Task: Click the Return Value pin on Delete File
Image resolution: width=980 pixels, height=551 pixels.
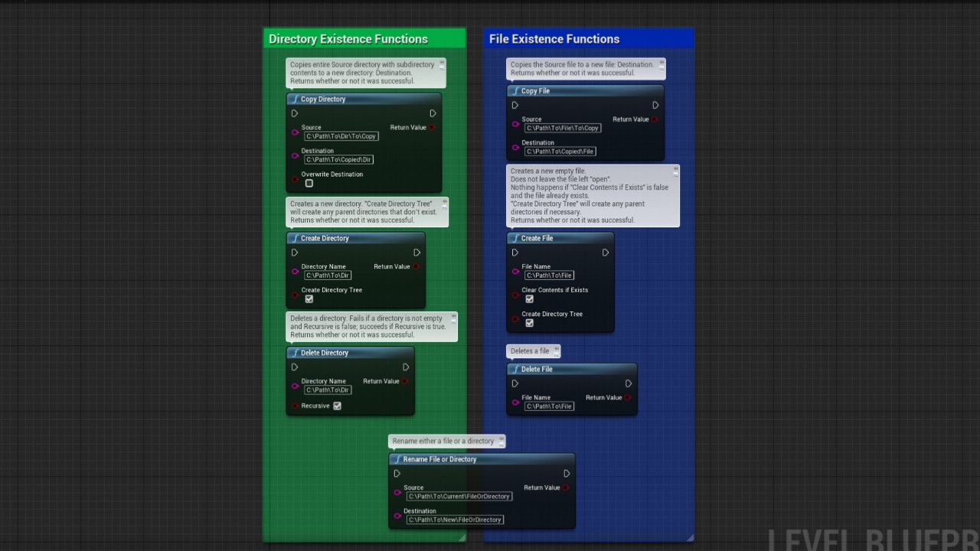Action: [x=628, y=398]
